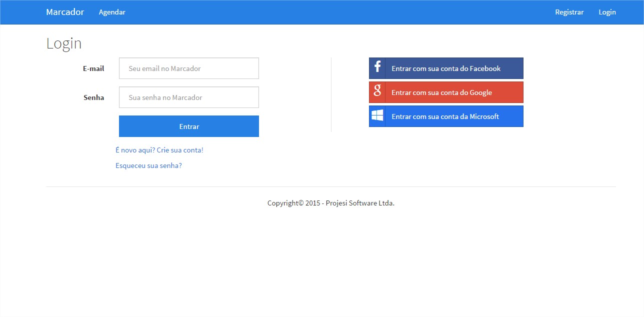
Task: Go to Registrar in the navbar
Action: tap(569, 12)
